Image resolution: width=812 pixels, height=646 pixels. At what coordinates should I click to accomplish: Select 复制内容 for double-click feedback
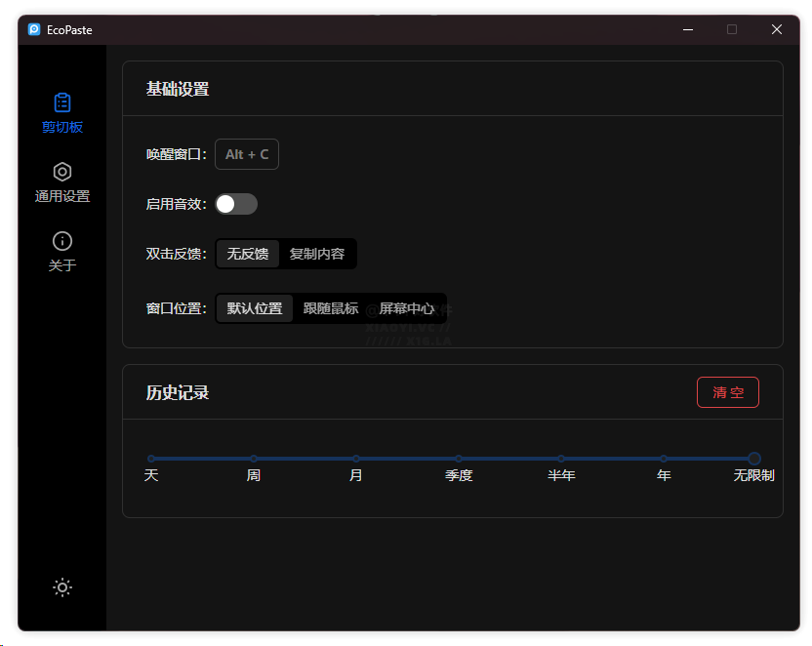coord(317,254)
